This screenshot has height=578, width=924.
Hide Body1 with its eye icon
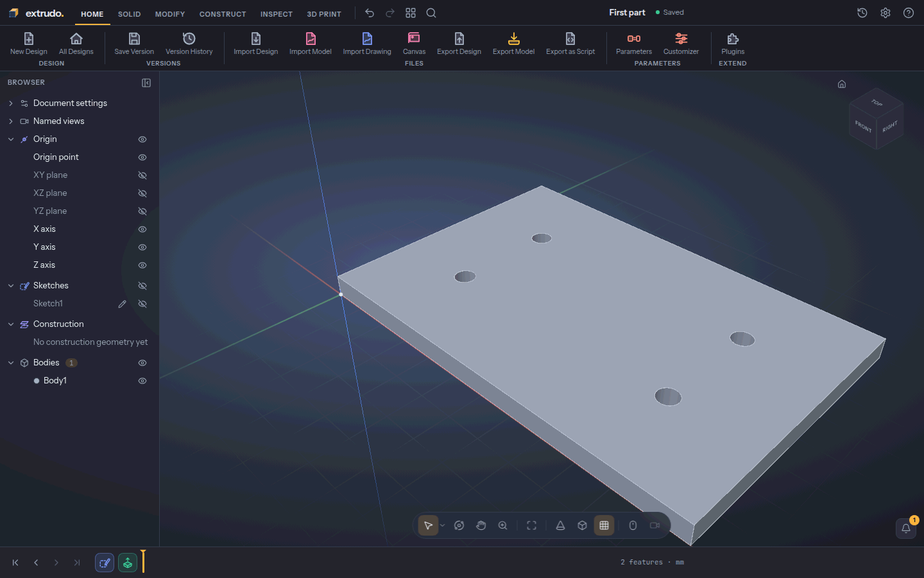click(142, 381)
